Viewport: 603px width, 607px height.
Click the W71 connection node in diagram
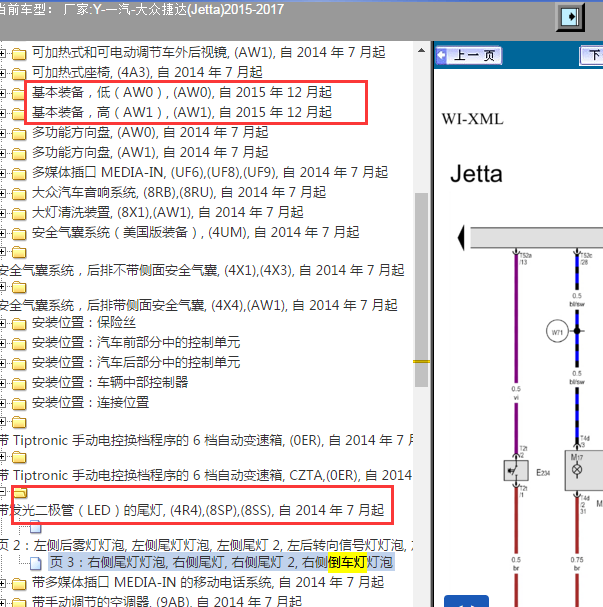557,332
